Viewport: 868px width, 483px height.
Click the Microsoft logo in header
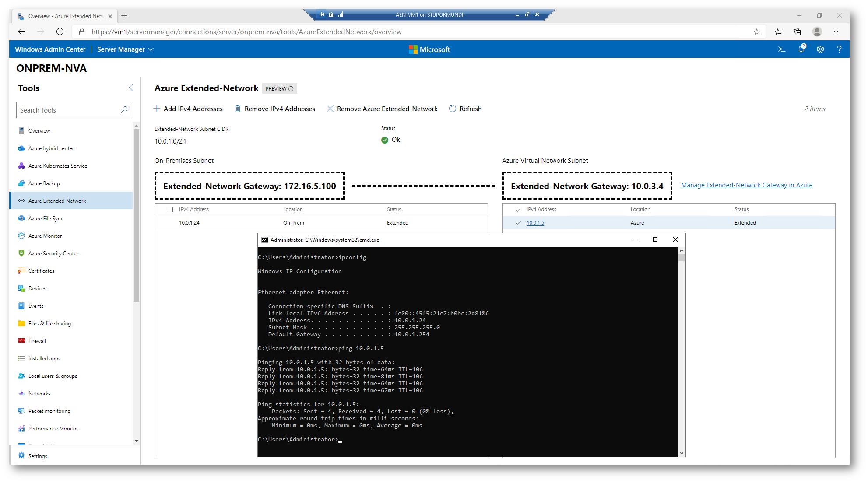click(429, 49)
